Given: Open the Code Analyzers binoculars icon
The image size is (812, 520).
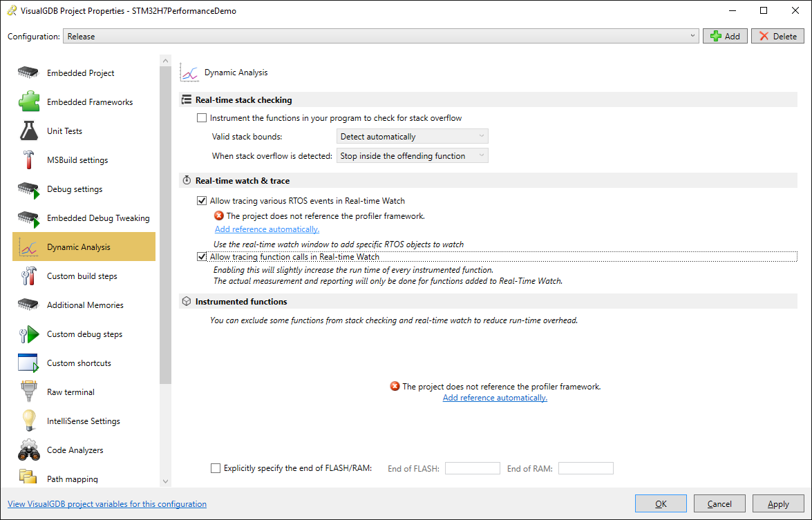Looking at the screenshot, I should pos(28,450).
